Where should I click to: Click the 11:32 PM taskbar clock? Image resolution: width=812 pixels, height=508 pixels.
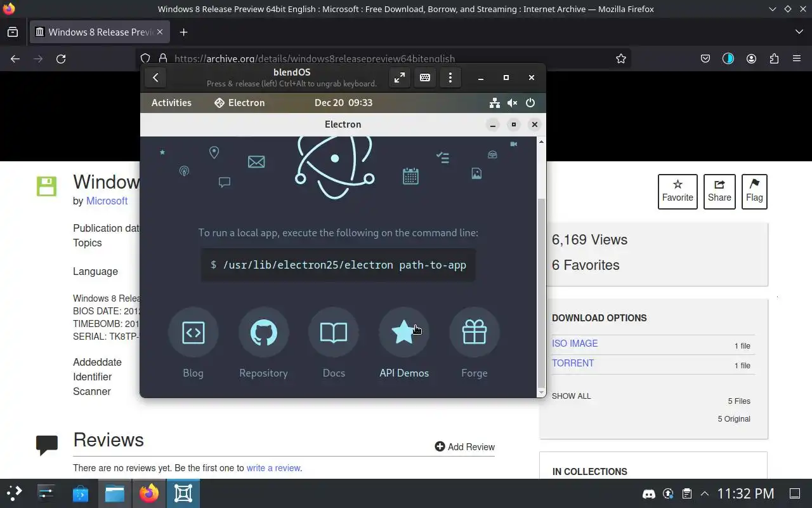click(x=746, y=493)
